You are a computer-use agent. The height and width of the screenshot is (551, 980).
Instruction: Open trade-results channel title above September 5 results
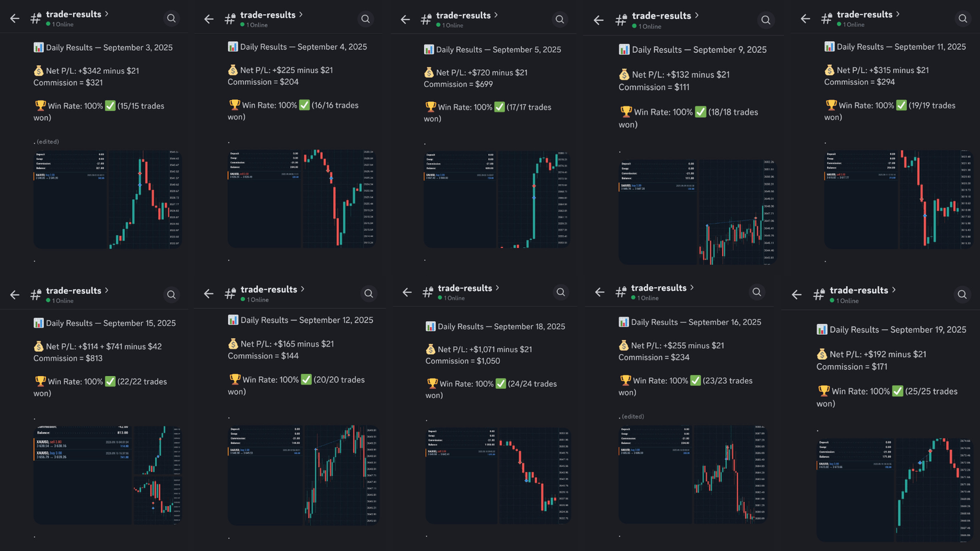463,15
